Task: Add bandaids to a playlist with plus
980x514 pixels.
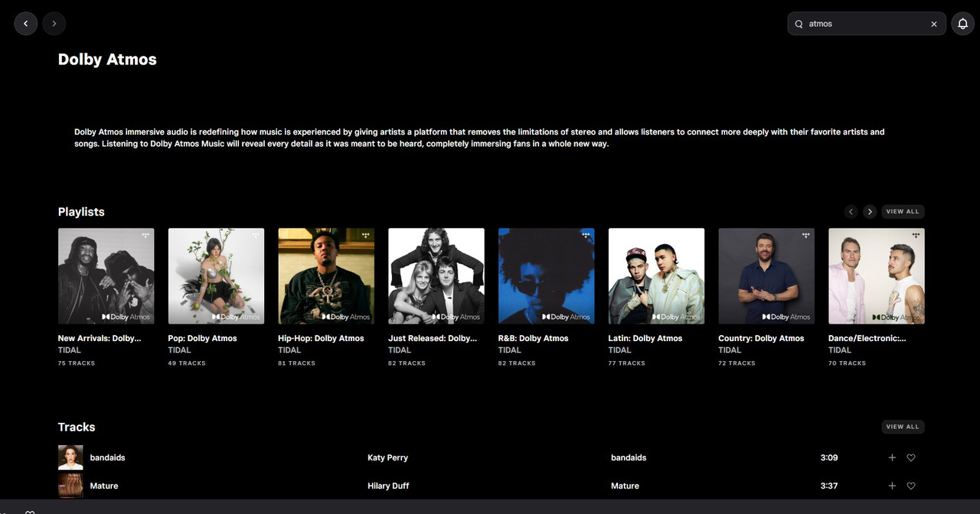Action: (892, 457)
